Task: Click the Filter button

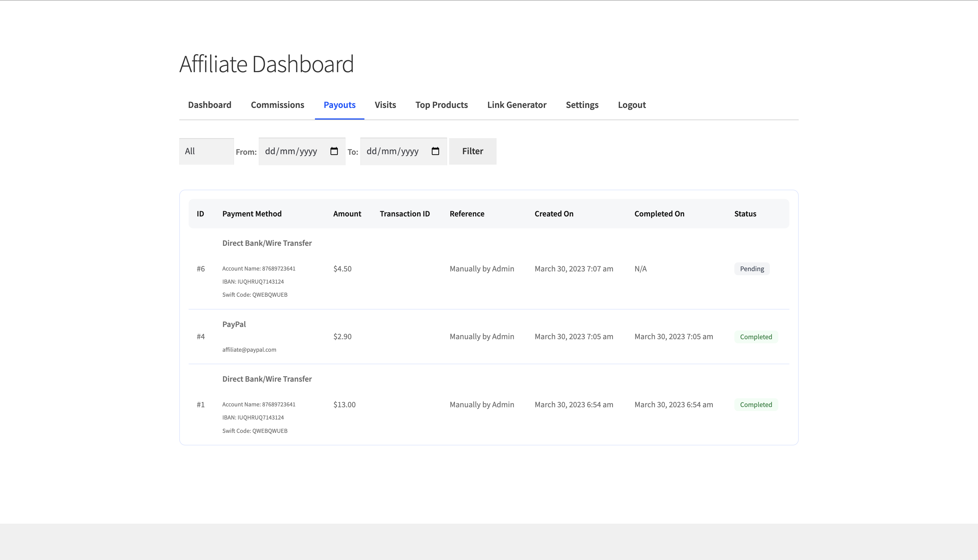Action: pos(472,151)
